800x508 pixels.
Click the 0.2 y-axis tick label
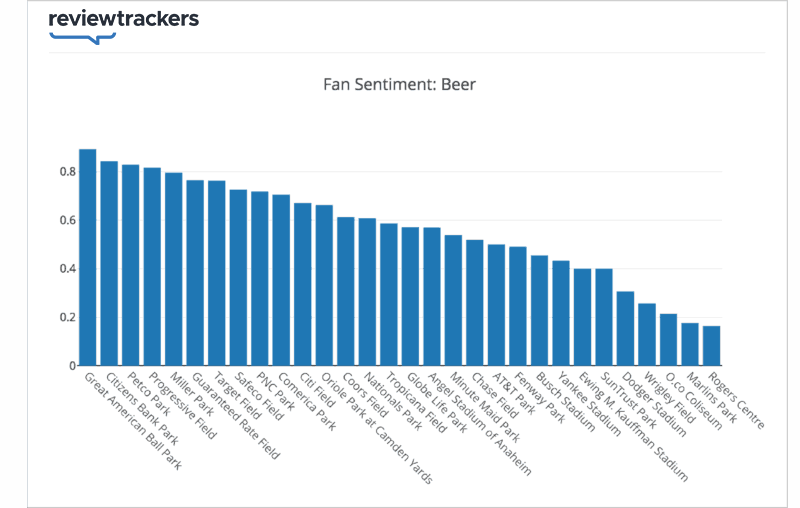(66, 318)
